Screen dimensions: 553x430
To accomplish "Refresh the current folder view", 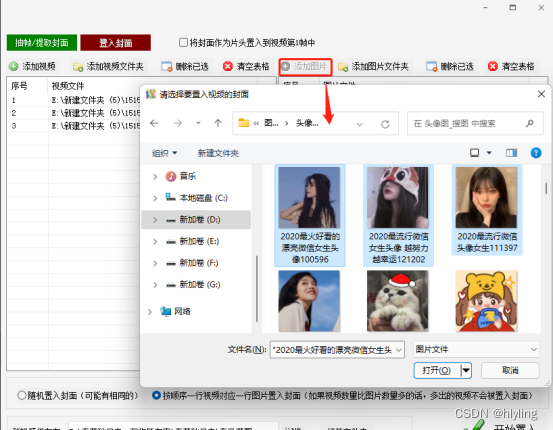I will tap(385, 124).
